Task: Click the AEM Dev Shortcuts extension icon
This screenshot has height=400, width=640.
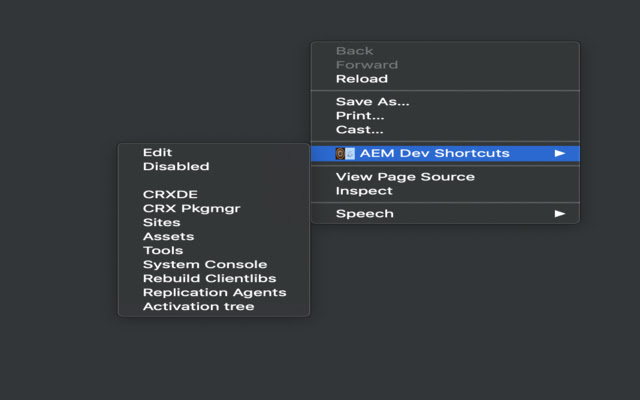Action: click(345, 153)
